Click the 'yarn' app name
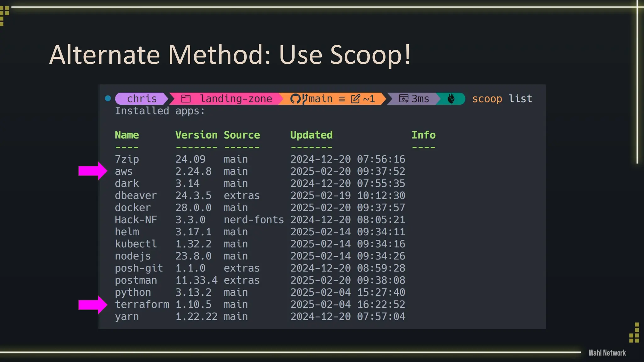Viewport: 644px width, 362px height. point(127,317)
